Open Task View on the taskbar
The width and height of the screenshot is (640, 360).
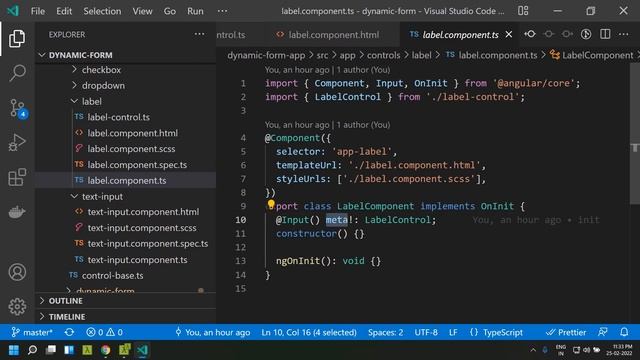(51, 350)
